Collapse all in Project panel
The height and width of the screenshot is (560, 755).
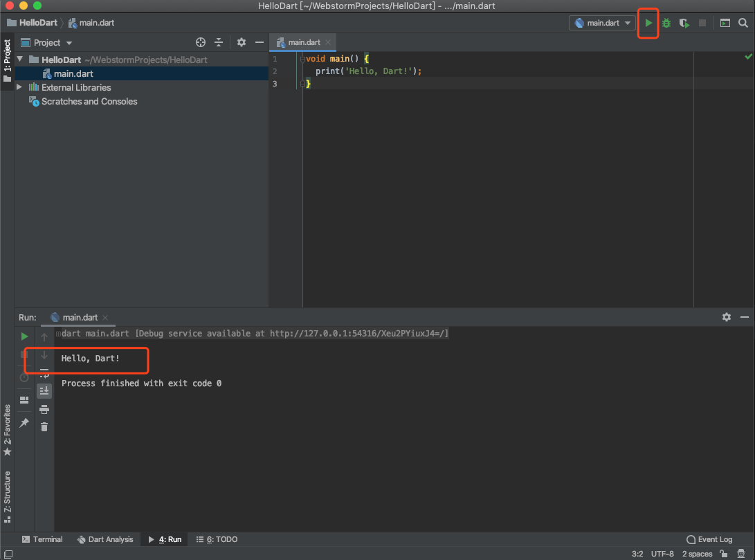click(219, 42)
